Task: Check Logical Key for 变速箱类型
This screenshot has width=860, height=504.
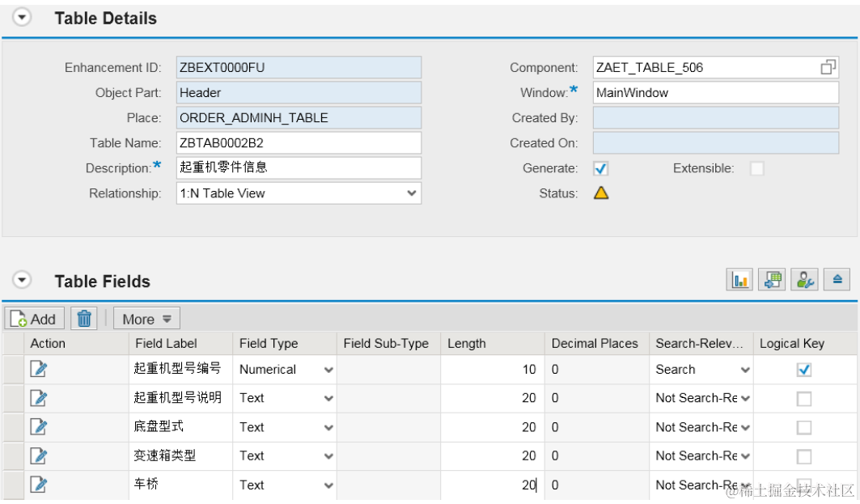Action: [x=804, y=456]
